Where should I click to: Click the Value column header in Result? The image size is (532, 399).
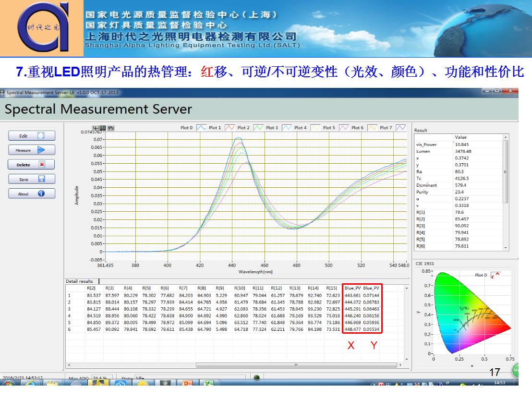coord(461,137)
